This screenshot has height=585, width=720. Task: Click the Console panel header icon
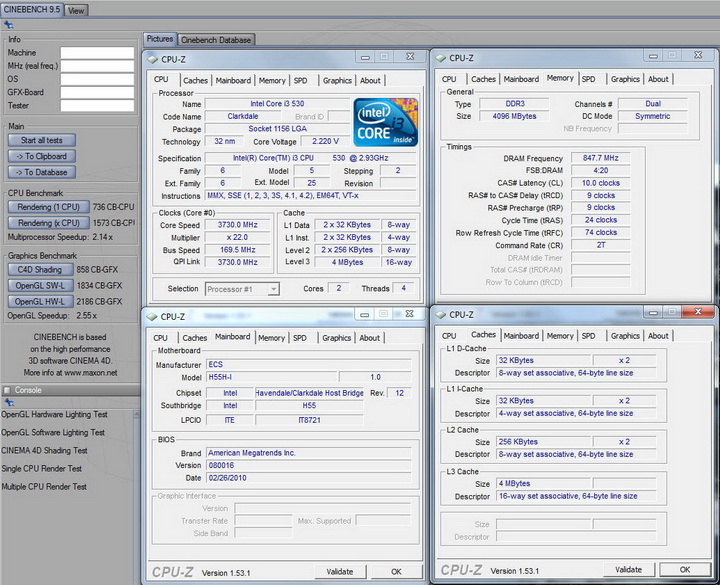coord(7,390)
